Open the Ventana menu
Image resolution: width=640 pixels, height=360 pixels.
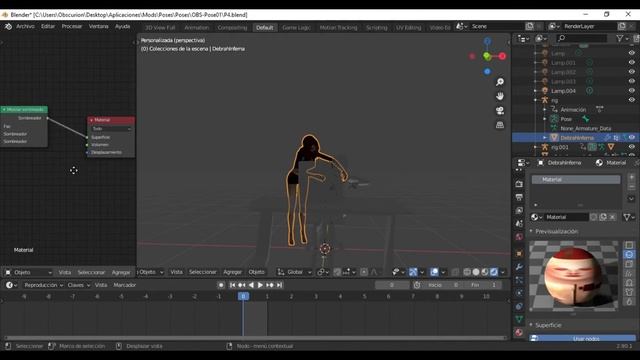pyautogui.click(x=98, y=26)
